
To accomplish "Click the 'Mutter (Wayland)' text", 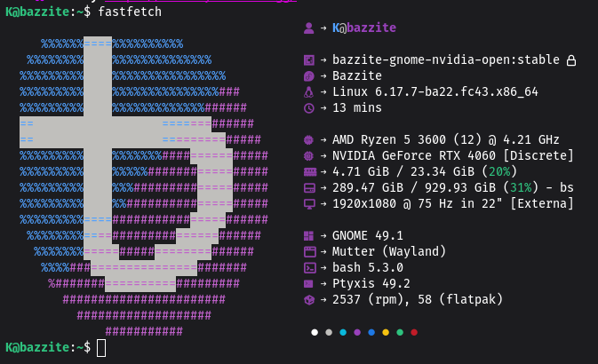I will pyautogui.click(x=389, y=252).
